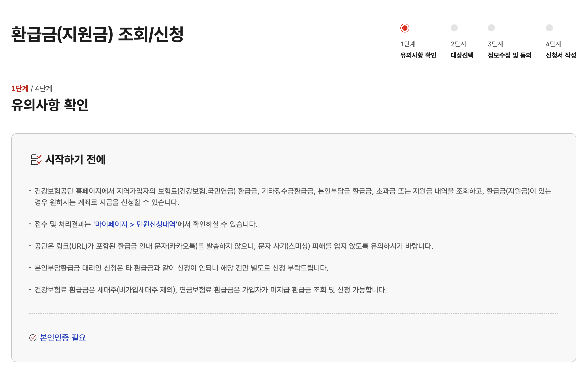The height and width of the screenshot is (365, 588).
Task: Click the check-circle icon before 본인인증 필요
Action: (x=33, y=338)
